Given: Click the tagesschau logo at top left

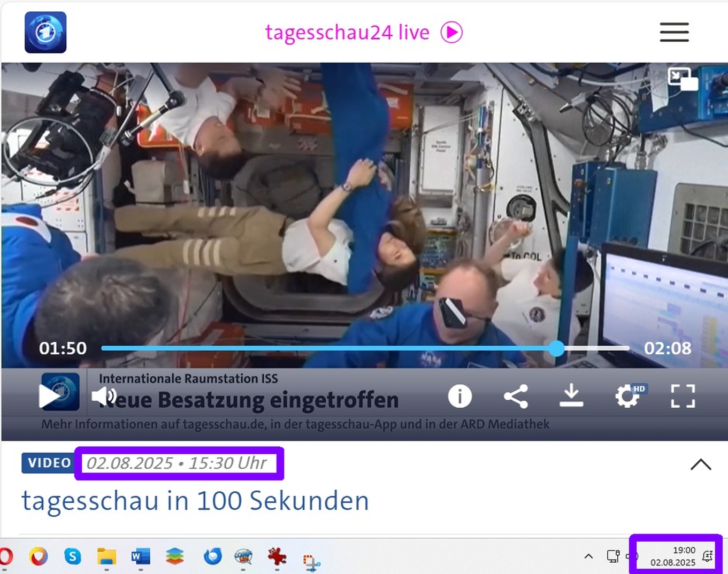Looking at the screenshot, I should 45,33.
